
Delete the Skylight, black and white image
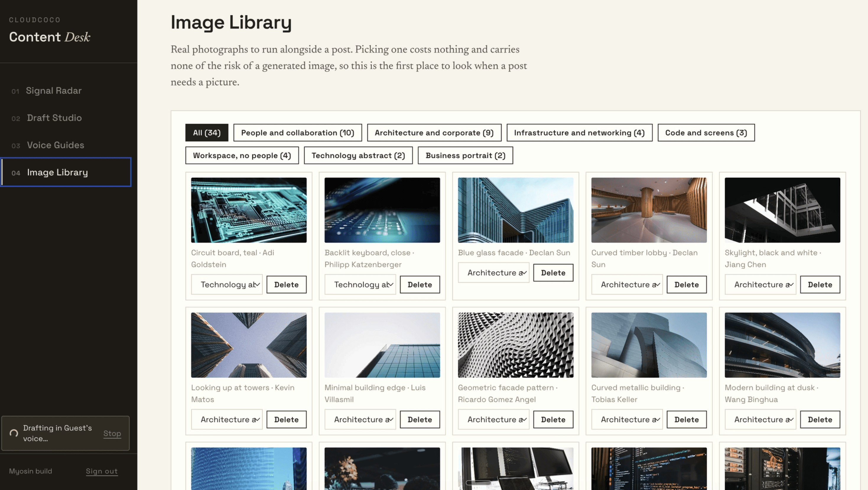[820, 285]
